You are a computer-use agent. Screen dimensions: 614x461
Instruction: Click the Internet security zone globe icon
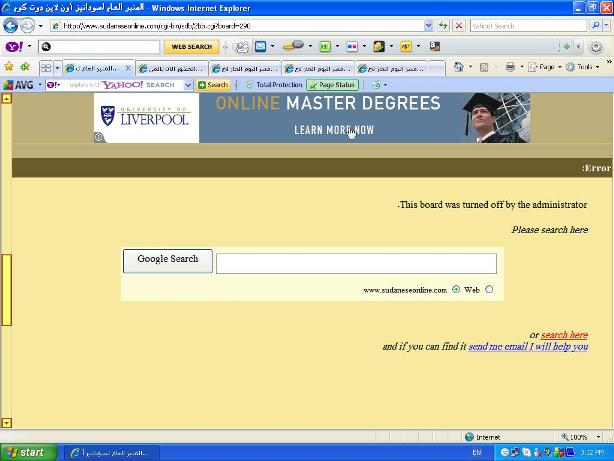coord(469,437)
